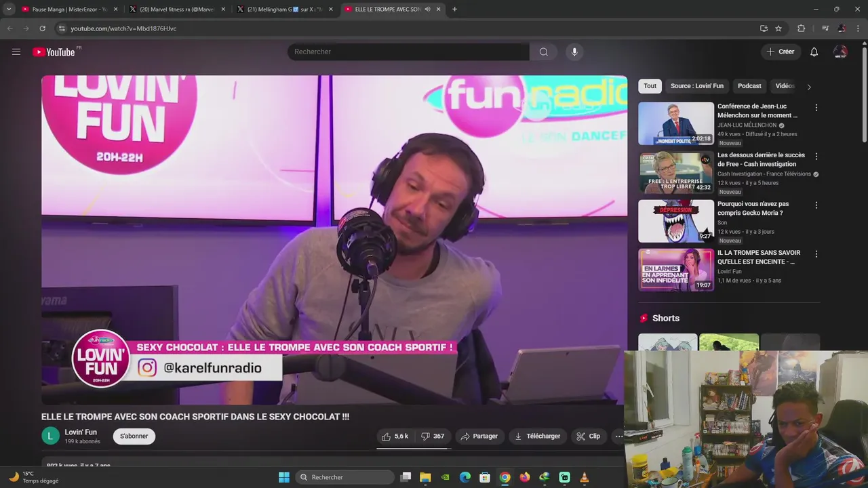Open the Lovin' Fun channel name link
Image resolution: width=868 pixels, height=488 pixels.
click(x=81, y=432)
